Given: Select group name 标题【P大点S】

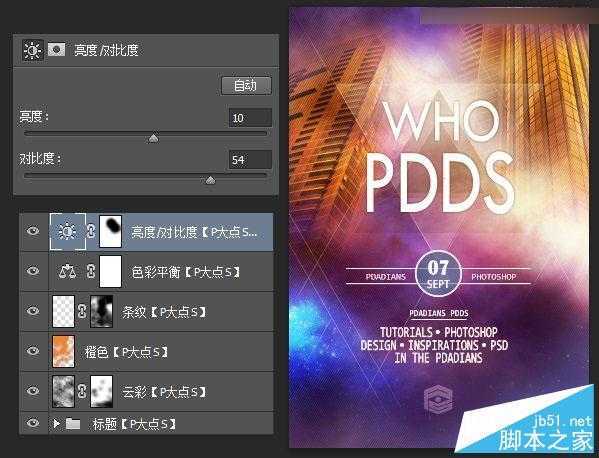Looking at the screenshot, I should [134, 424].
